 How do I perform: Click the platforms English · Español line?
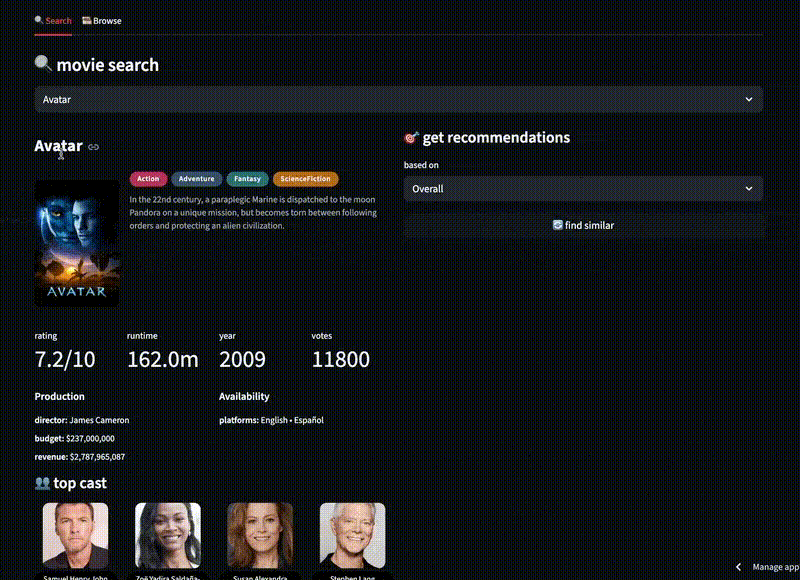click(271, 420)
